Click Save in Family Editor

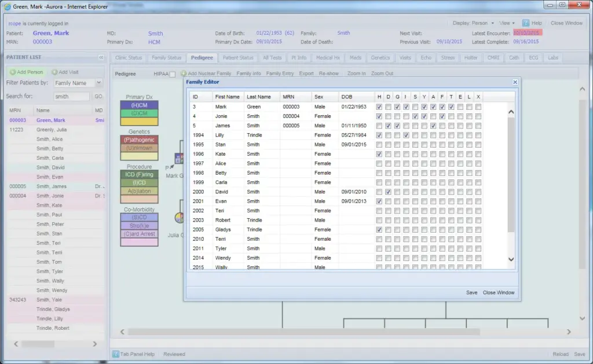(471, 293)
